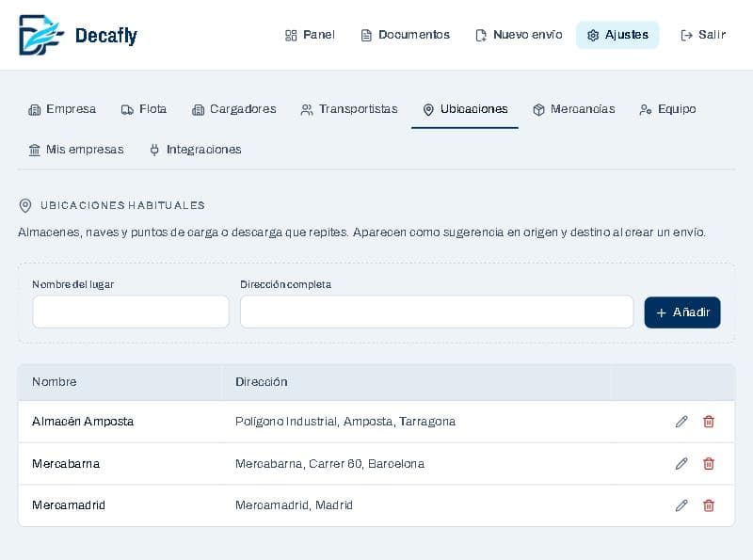The height and width of the screenshot is (560, 753).
Task: Focus the Nombre del lugar field
Action: (x=131, y=312)
